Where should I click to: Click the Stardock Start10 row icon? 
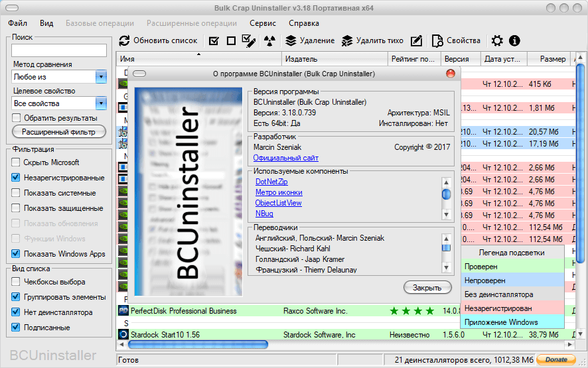(123, 334)
